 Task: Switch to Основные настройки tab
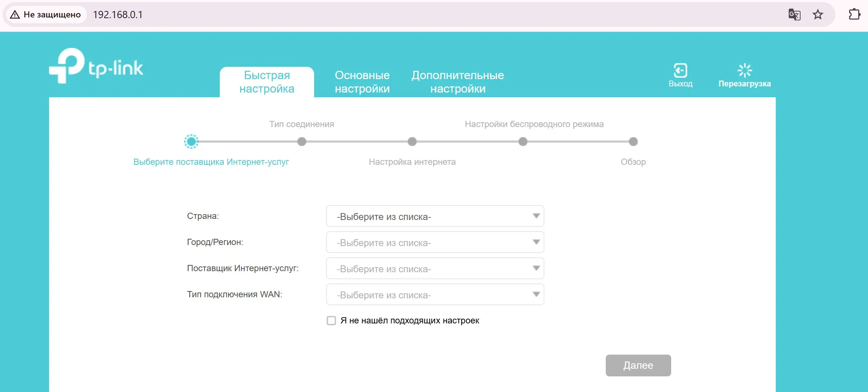[x=362, y=82]
